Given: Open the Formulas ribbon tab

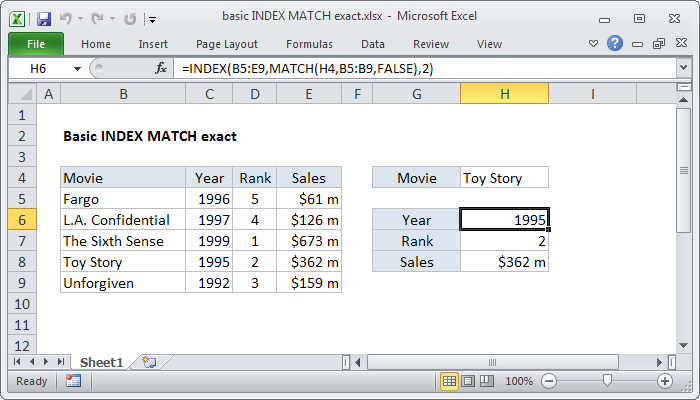Looking at the screenshot, I should 309,44.
